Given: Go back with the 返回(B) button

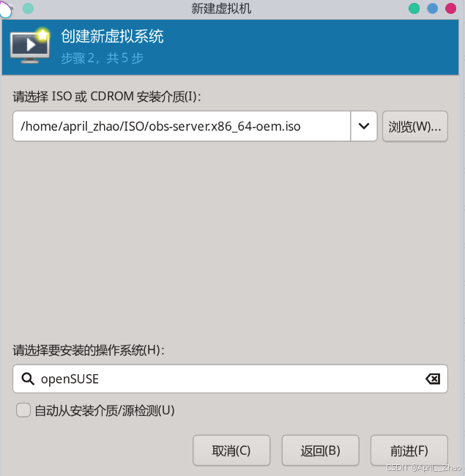Looking at the screenshot, I should 320,450.
